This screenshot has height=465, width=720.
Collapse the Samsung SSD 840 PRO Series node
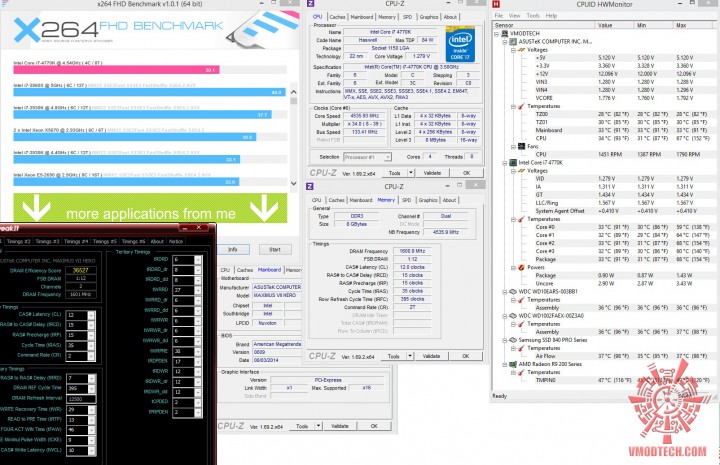505,340
